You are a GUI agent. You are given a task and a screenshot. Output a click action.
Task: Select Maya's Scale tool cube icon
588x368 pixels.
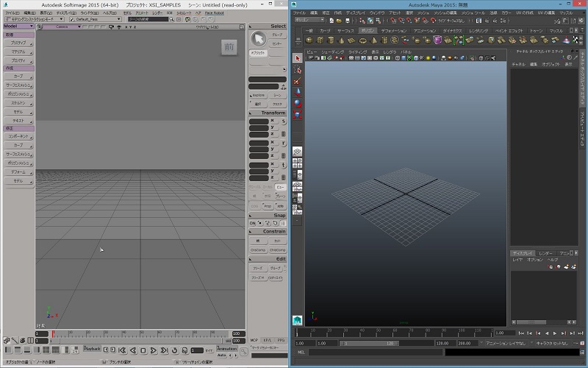coord(298,115)
